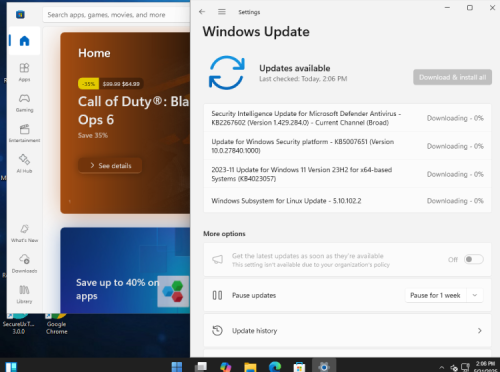Click the $64.99 price label
This screenshot has height=372, width=500.
pyautogui.click(x=131, y=84)
